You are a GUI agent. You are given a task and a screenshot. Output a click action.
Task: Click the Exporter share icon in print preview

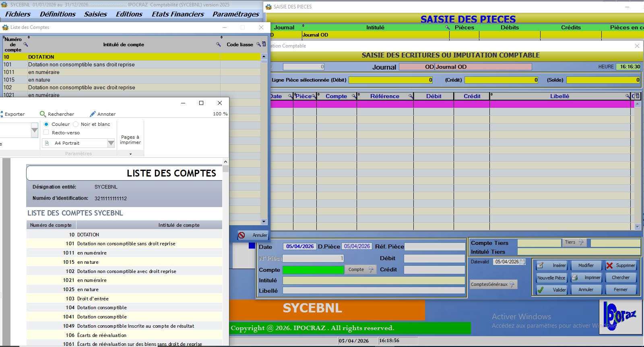pyautogui.click(x=1, y=114)
